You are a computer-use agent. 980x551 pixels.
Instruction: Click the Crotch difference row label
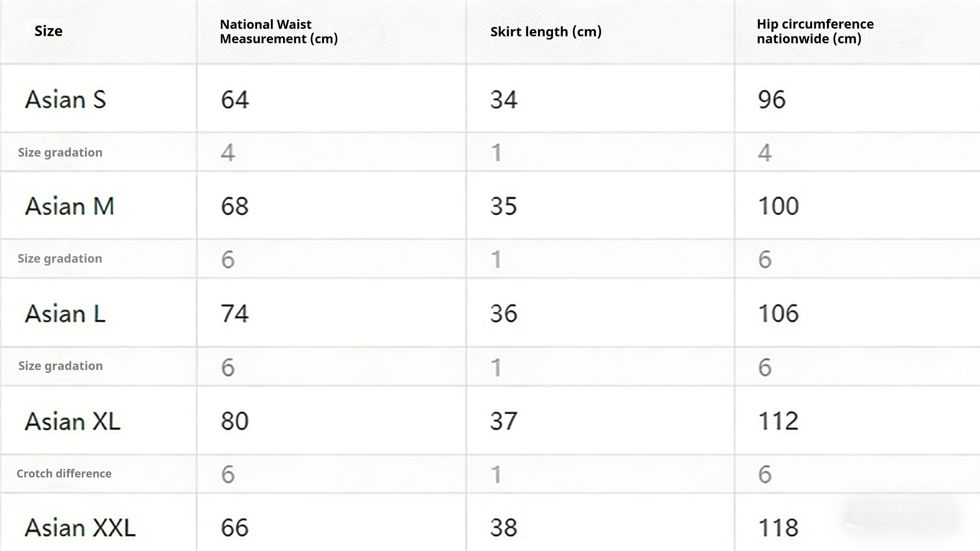(x=64, y=474)
